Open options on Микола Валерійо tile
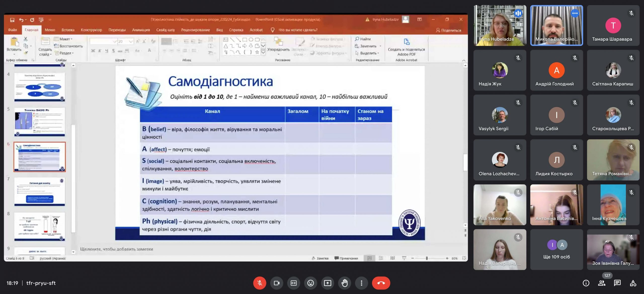644x294 pixels. click(575, 13)
